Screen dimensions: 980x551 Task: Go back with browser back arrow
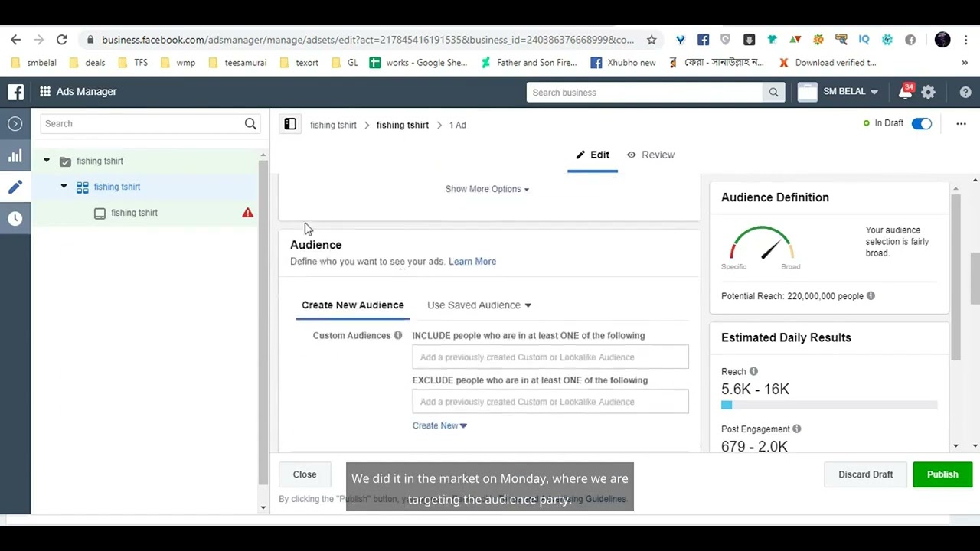pos(15,40)
